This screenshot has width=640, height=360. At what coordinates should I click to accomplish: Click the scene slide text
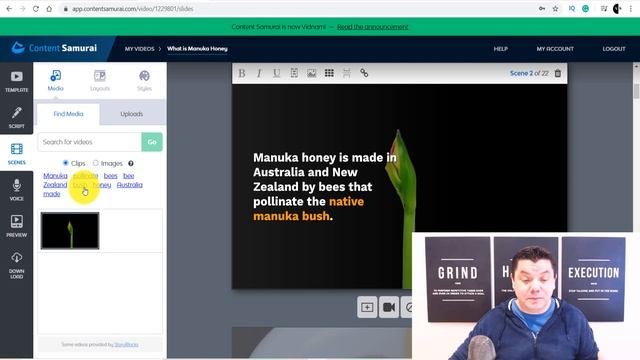coord(324,187)
